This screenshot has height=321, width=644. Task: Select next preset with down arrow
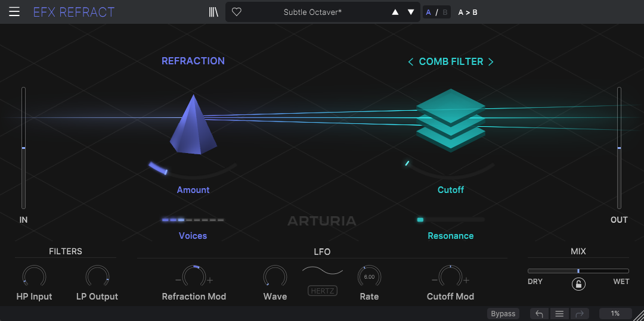[x=411, y=12]
